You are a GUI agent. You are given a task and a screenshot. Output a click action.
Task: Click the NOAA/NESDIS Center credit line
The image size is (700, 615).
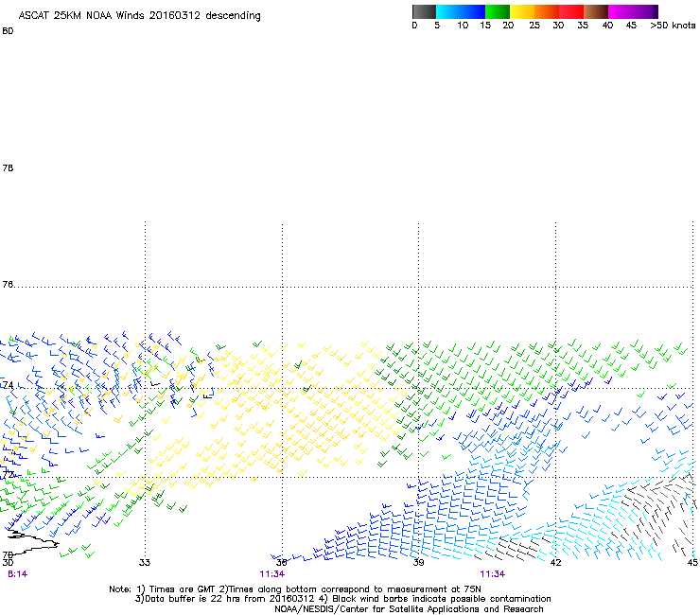409,609
